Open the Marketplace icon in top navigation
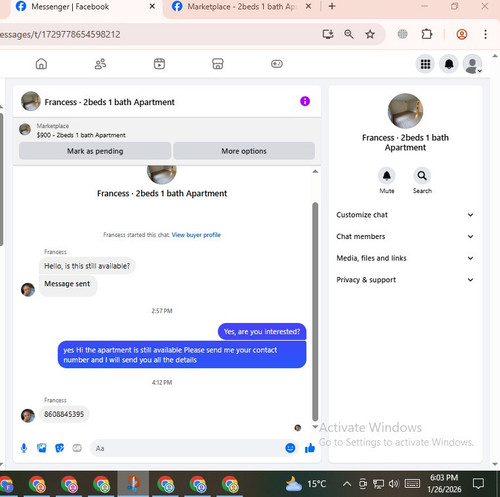 tap(218, 64)
